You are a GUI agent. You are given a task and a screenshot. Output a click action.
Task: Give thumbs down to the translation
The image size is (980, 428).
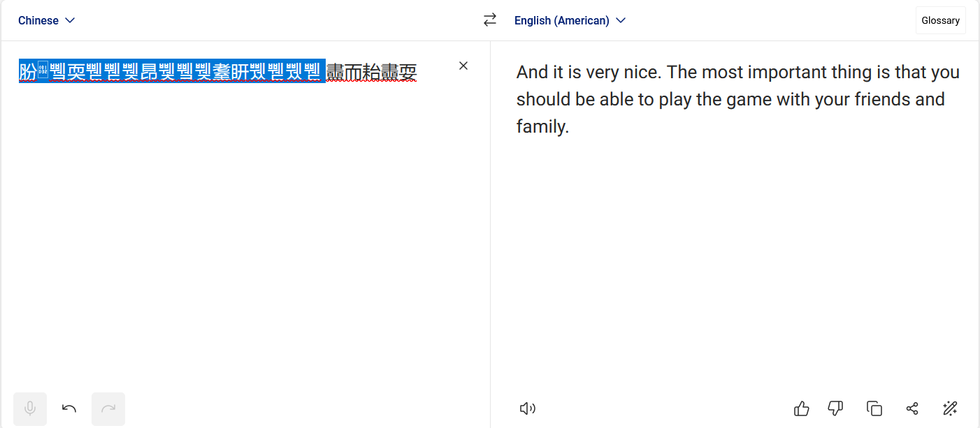click(835, 408)
